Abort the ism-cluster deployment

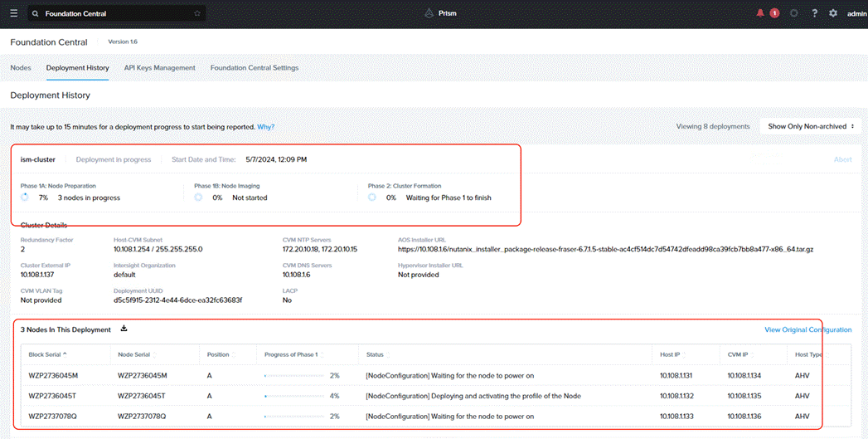pyautogui.click(x=842, y=159)
